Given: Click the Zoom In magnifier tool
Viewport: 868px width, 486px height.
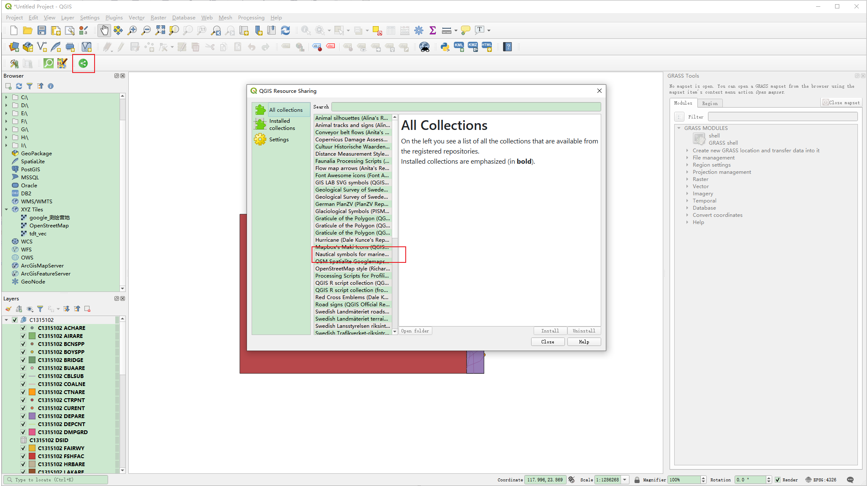Looking at the screenshot, I should (x=132, y=30).
